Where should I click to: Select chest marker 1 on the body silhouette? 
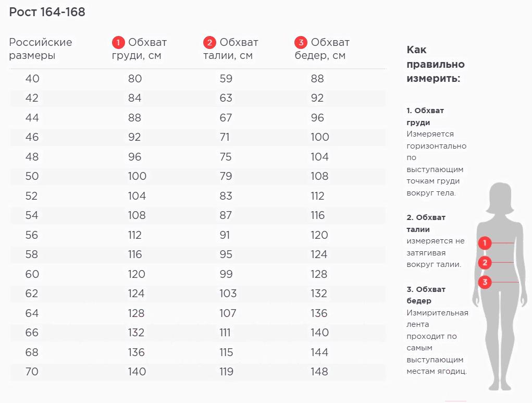485,242
